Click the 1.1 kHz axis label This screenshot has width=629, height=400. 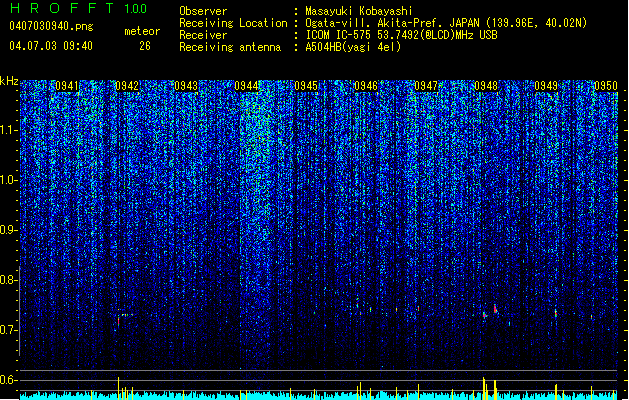point(9,130)
